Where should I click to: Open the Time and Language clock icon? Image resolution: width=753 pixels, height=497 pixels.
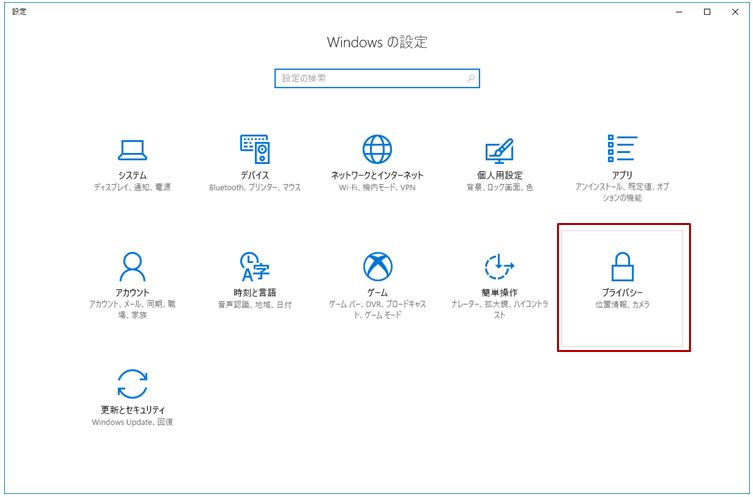click(x=255, y=267)
